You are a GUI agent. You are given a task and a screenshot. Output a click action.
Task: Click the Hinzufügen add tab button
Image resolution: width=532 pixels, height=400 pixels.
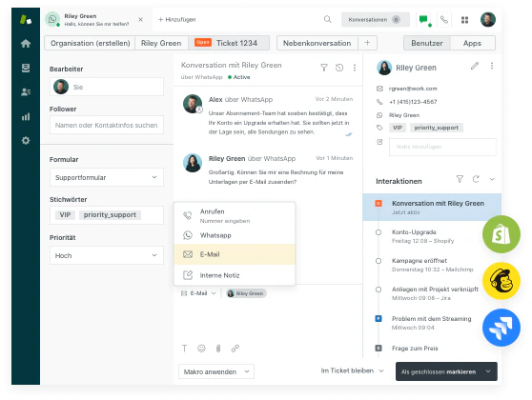tap(177, 20)
